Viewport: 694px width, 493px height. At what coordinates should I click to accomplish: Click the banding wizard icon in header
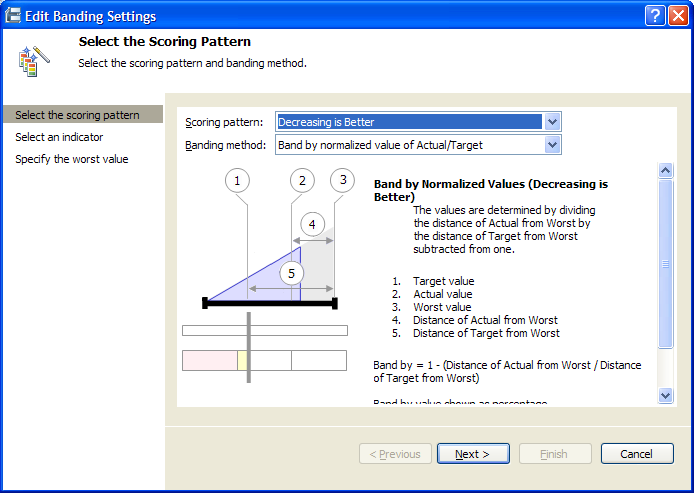(34, 61)
